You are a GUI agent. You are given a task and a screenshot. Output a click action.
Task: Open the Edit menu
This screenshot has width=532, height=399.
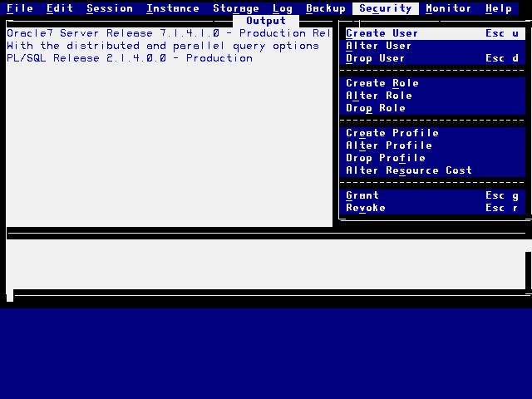point(60,8)
